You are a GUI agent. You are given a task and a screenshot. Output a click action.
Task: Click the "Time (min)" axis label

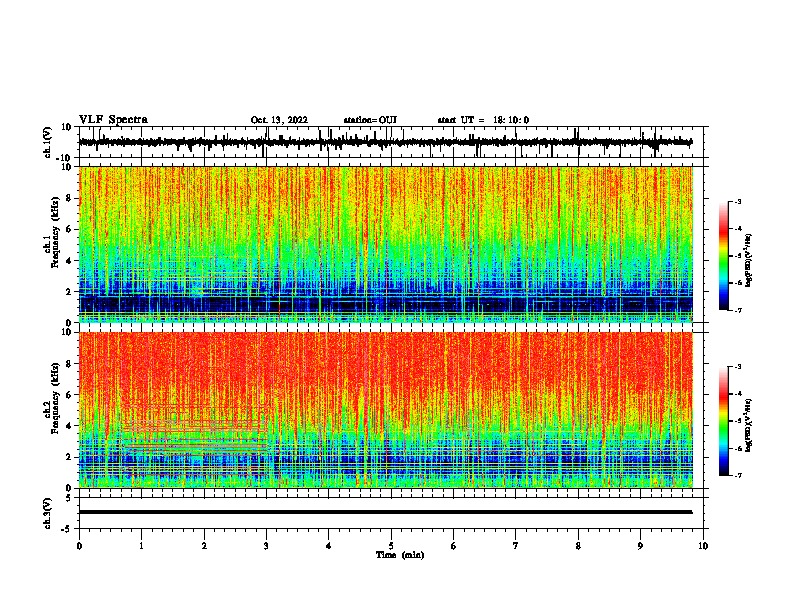tap(400, 555)
